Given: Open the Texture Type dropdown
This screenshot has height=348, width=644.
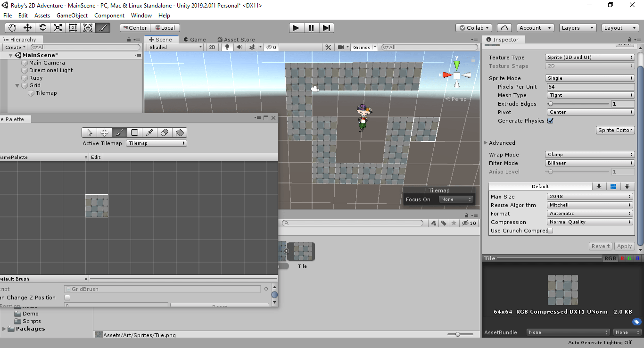Looking at the screenshot, I should 590,58.
